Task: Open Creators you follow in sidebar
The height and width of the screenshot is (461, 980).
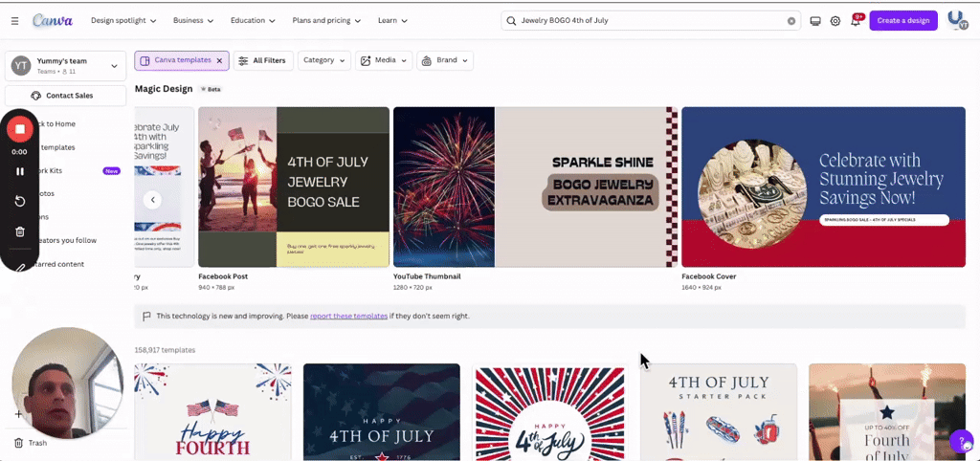Action: click(x=69, y=240)
